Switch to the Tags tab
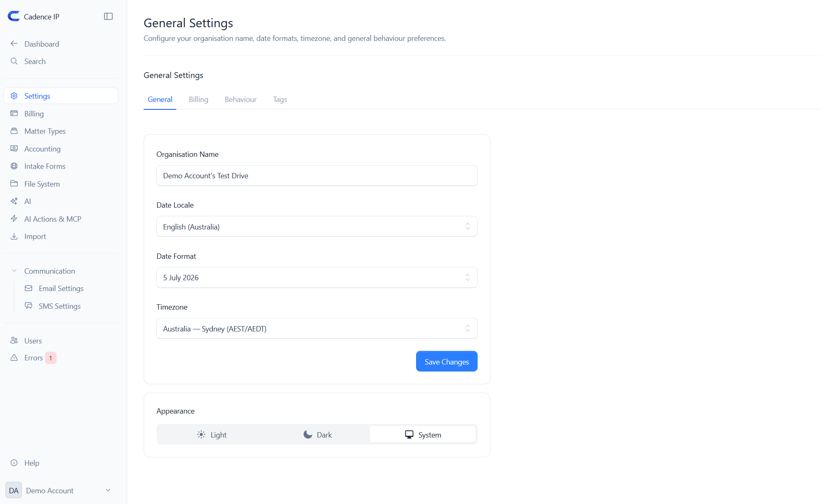The width and height of the screenshot is (833, 504). 280,99
